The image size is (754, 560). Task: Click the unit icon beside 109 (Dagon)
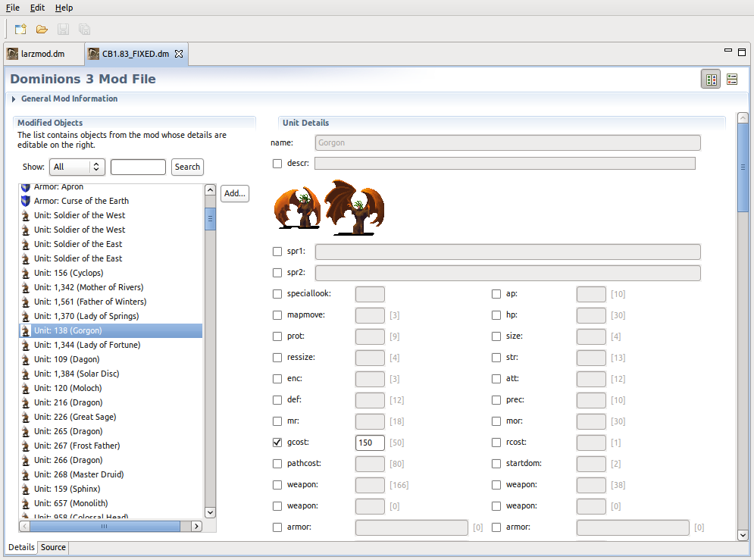pos(26,359)
